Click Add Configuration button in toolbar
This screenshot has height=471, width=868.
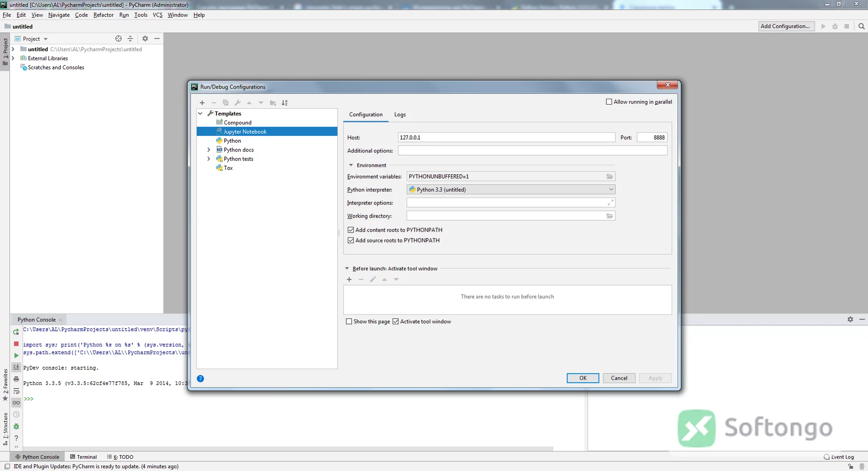click(786, 26)
